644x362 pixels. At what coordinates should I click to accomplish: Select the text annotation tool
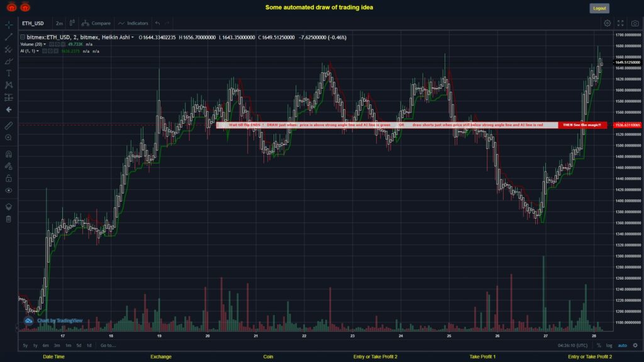click(x=9, y=73)
